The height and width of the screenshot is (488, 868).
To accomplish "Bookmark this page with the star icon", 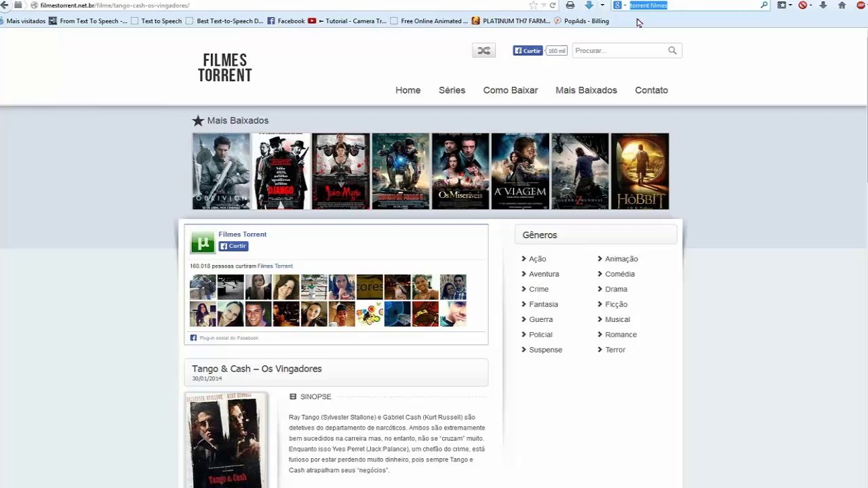I will 533,5.
